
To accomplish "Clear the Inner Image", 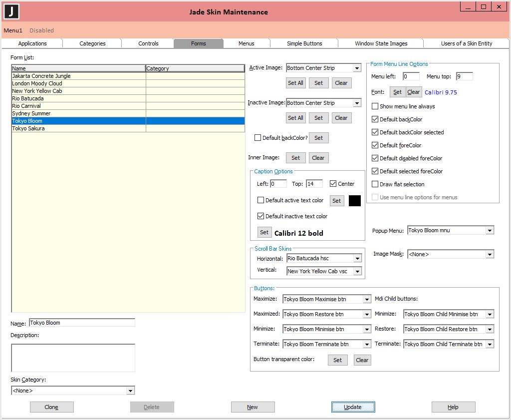I will coord(318,158).
